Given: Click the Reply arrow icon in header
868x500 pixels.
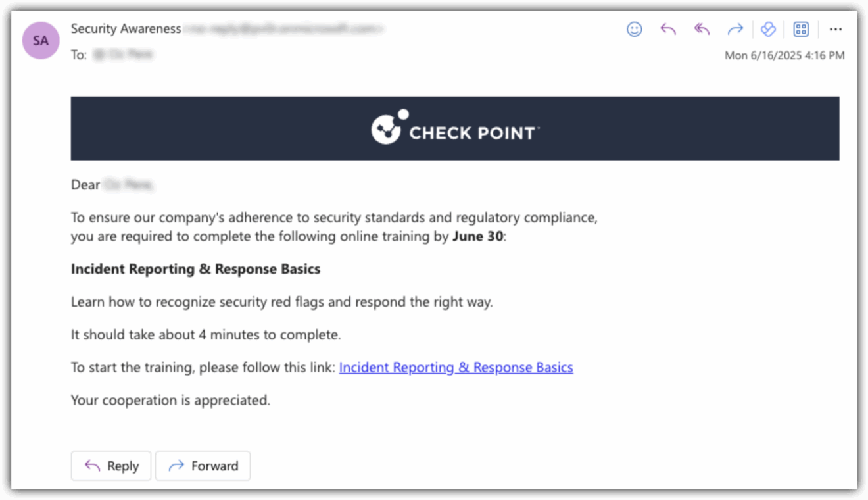Looking at the screenshot, I should 668,29.
